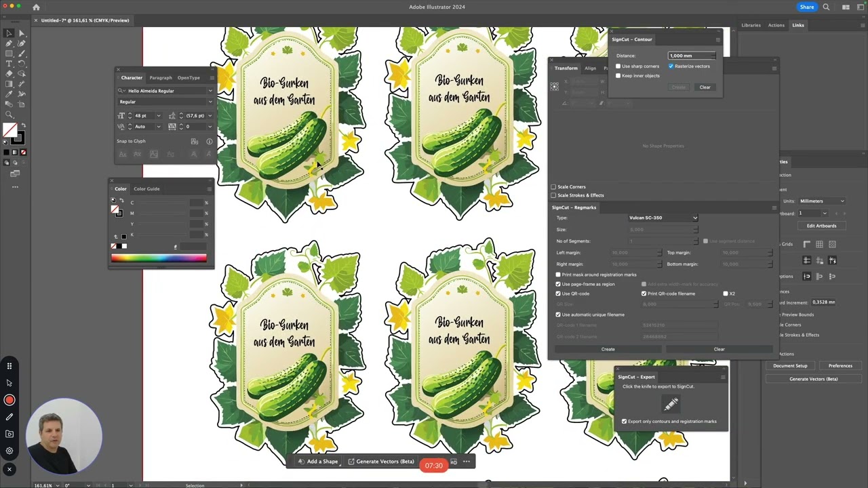868x488 pixels.
Task: Switch to the Align tab
Action: tap(591, 68)
